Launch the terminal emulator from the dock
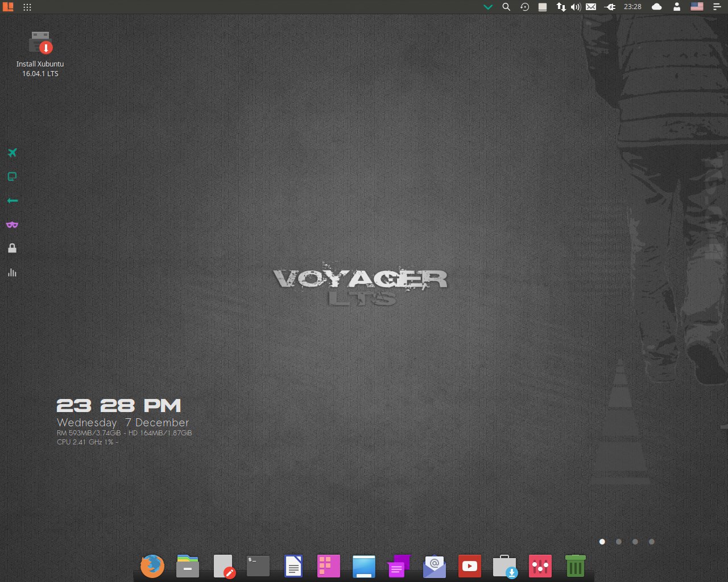The height and width of the screenshot is (582, 728). [258, 566]
